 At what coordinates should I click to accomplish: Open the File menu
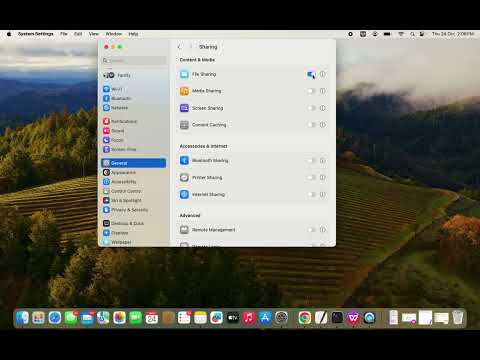(x=64, y=34)
